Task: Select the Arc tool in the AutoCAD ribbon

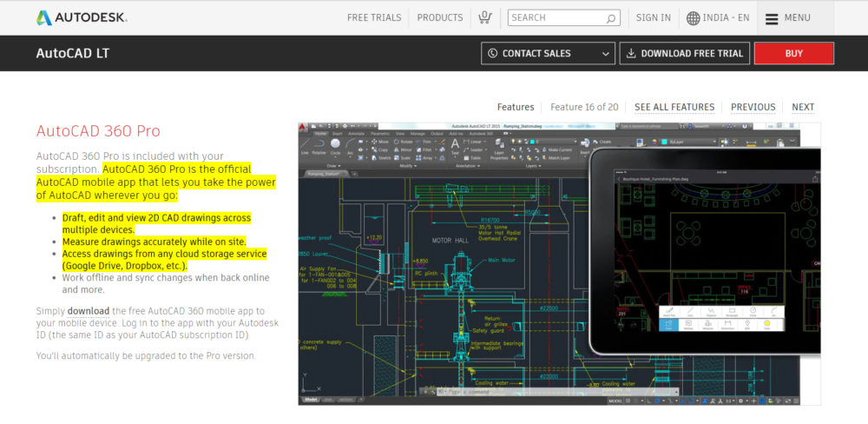Action: click(x=351, y=145)
